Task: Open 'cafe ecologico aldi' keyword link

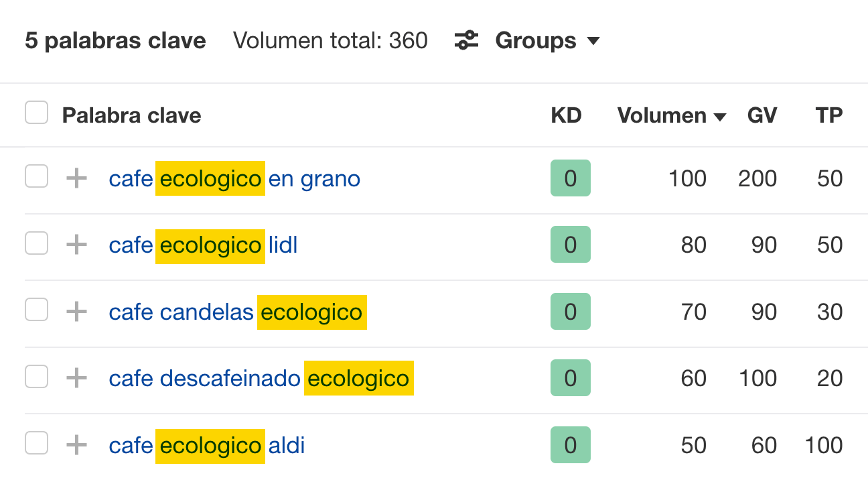Action: point(207,446)
